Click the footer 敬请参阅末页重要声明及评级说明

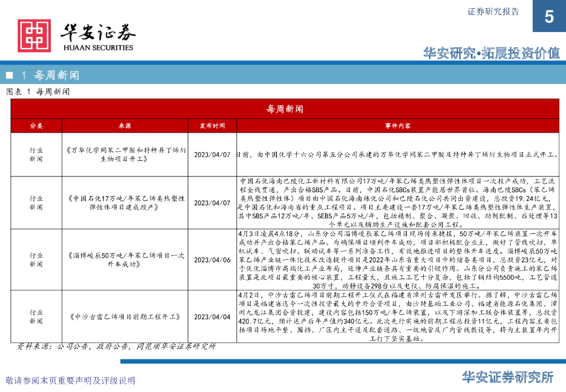click(70, 380)
